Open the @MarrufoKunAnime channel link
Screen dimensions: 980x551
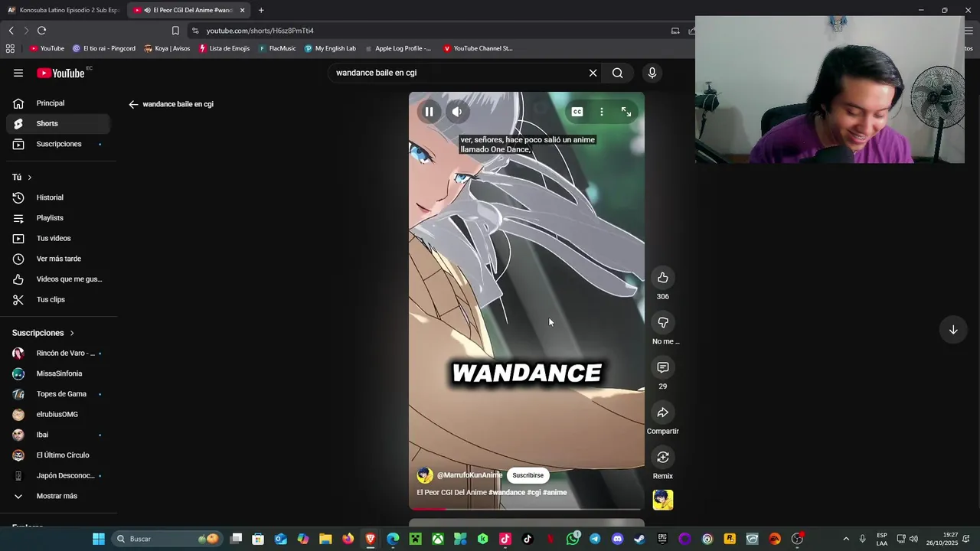(469, 475)
